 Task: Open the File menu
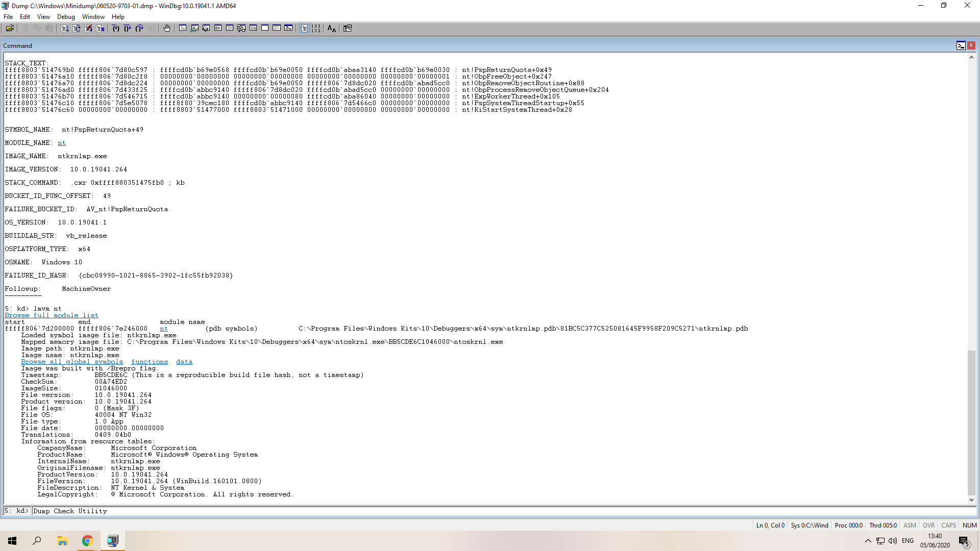pos(8,16)
